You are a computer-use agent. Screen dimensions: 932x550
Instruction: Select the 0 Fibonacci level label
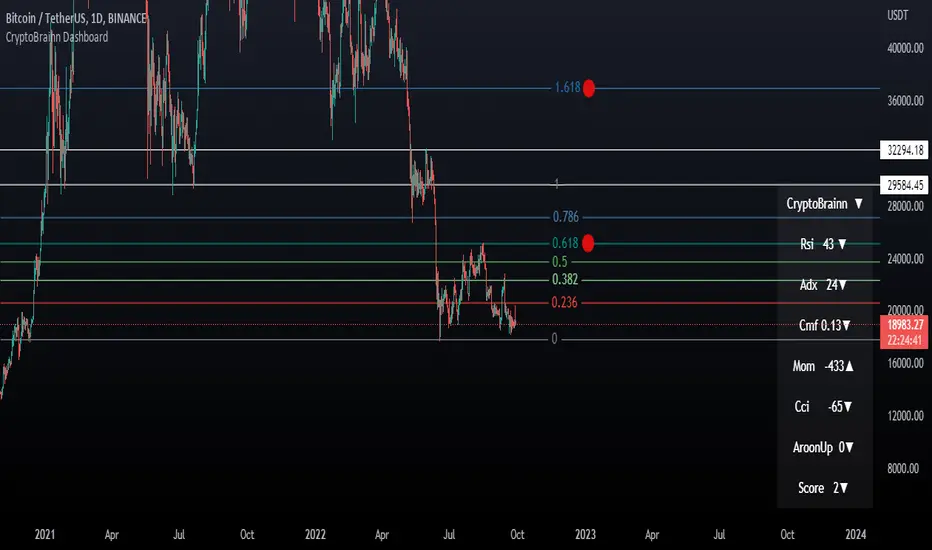coord(554,339)
